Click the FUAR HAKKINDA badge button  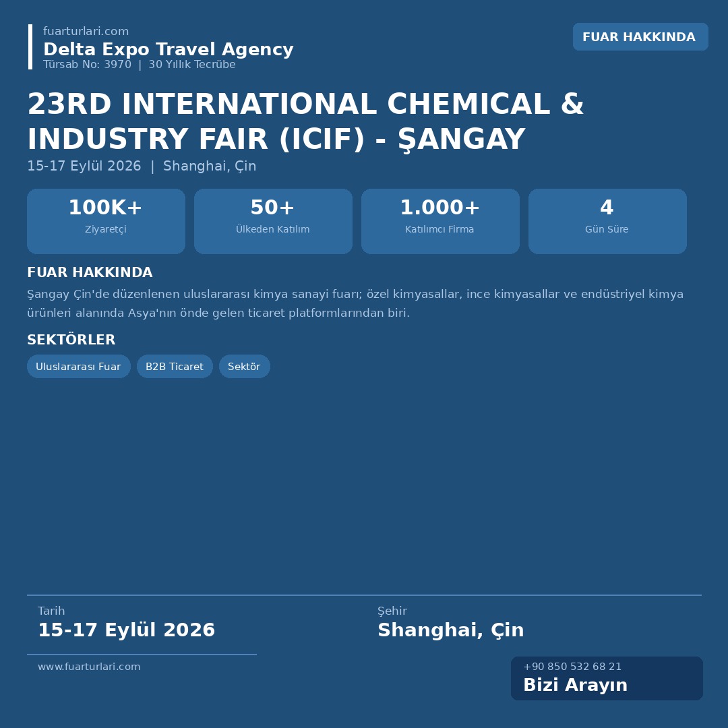point(640,36)
